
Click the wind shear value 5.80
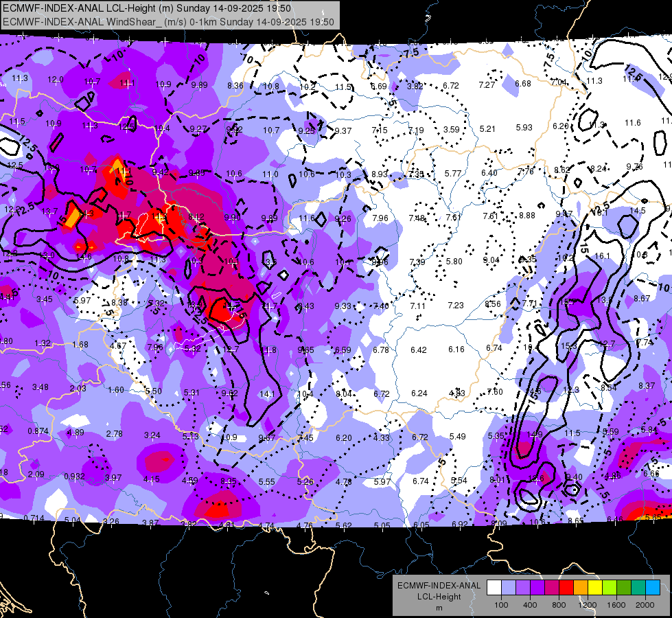[454, 261]
